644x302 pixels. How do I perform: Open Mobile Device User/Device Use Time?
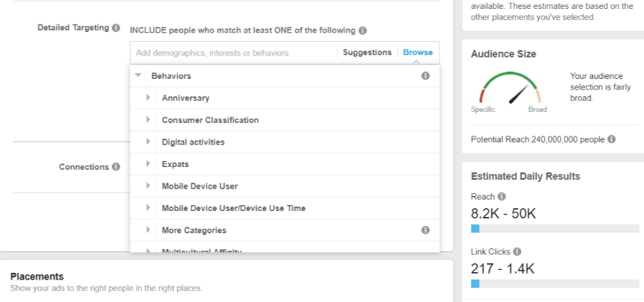[x=234, y=208]
